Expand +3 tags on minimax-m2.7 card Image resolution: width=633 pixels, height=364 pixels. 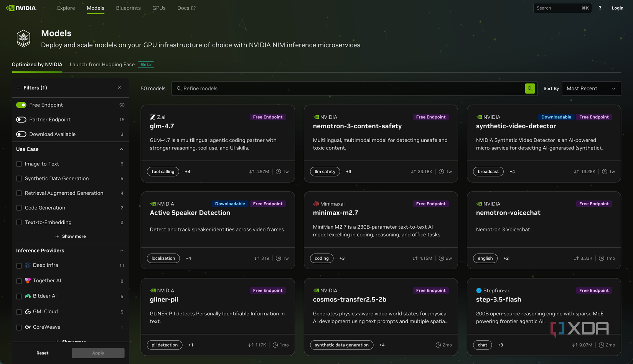(342, 258)
